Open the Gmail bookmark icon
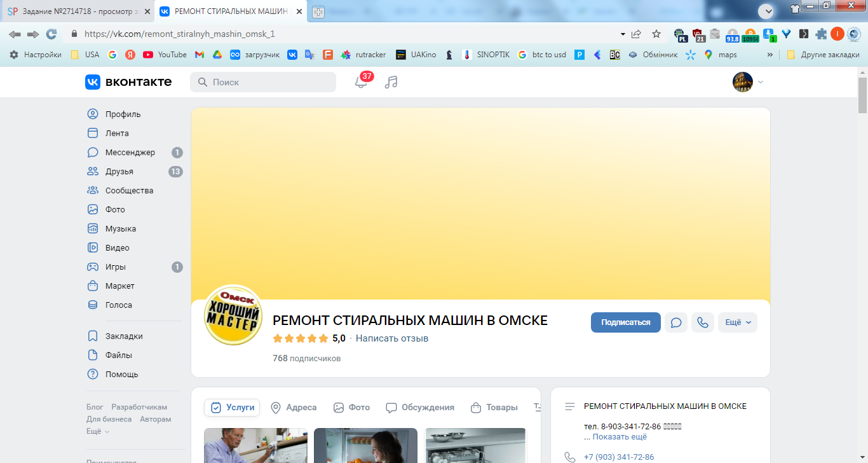 pos(199,55)
